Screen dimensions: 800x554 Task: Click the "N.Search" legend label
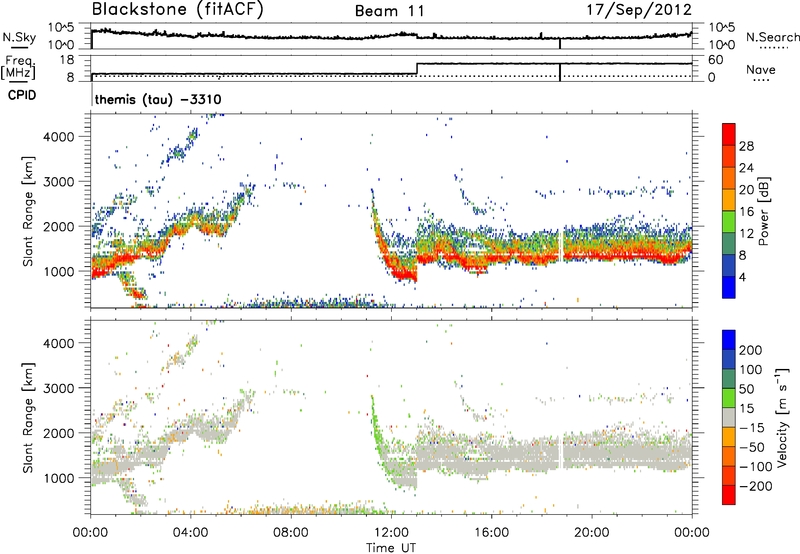coord(773,37)
